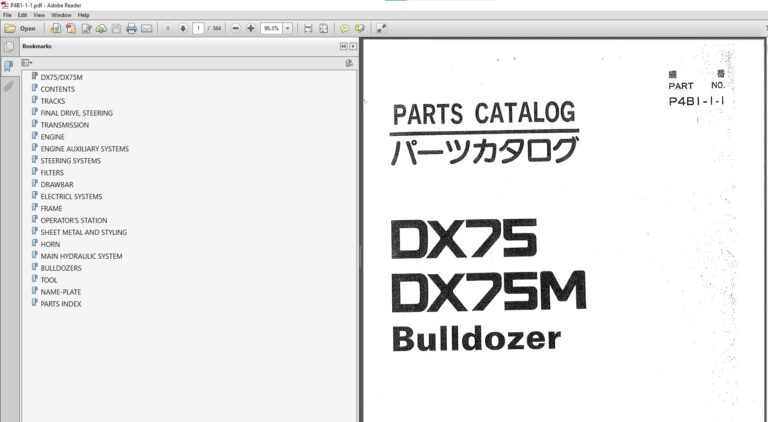The image size is (768, 422).
Task: Select the NAME-PLATE bookmark
Action: pos(61,292)
